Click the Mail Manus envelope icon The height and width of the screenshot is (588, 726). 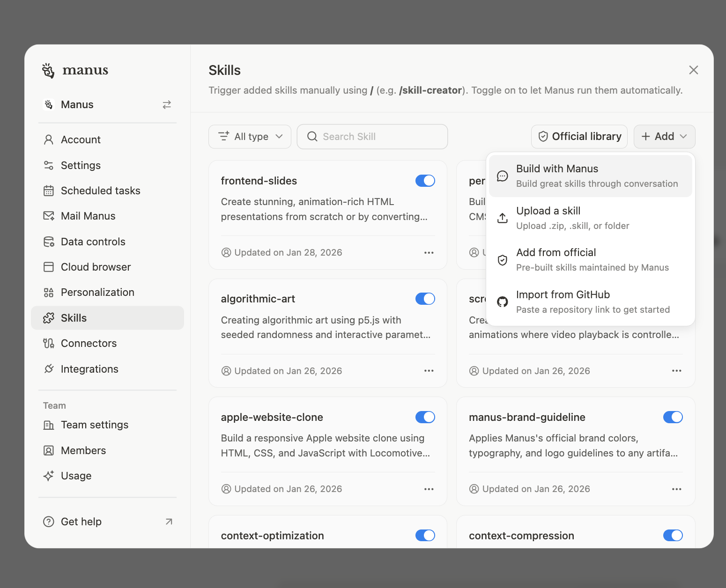pos(49,216)
